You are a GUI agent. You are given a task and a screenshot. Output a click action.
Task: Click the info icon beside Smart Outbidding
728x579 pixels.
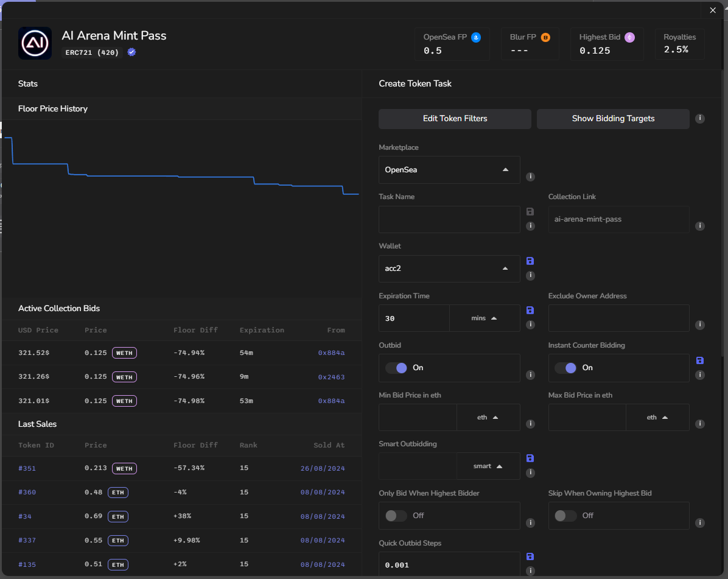click(530, 472)
